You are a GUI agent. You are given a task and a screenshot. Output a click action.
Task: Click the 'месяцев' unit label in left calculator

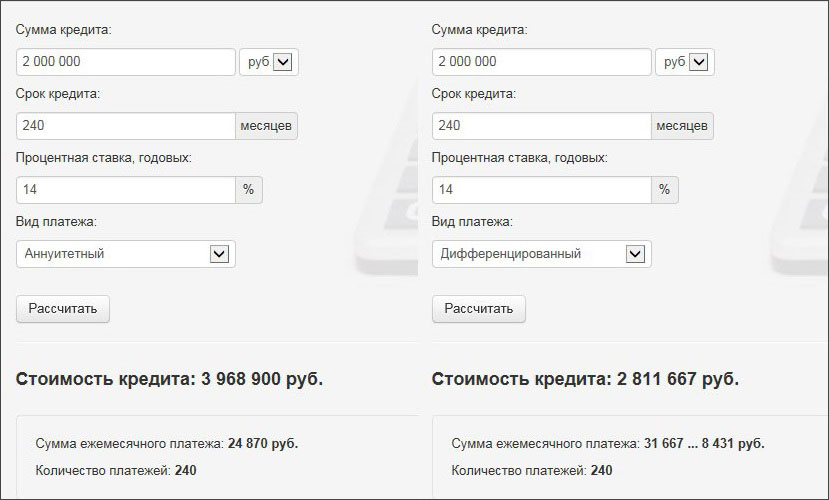[x=266, y=126]
